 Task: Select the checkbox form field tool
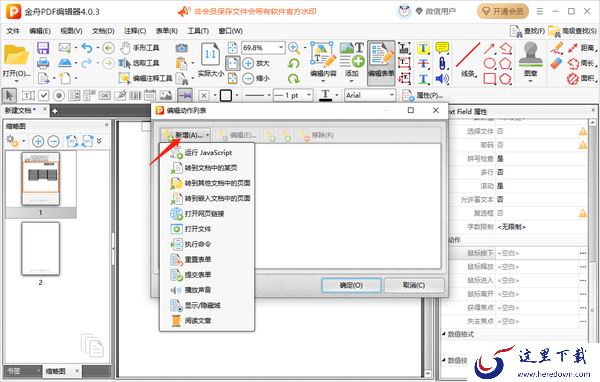tap(44, 95)
